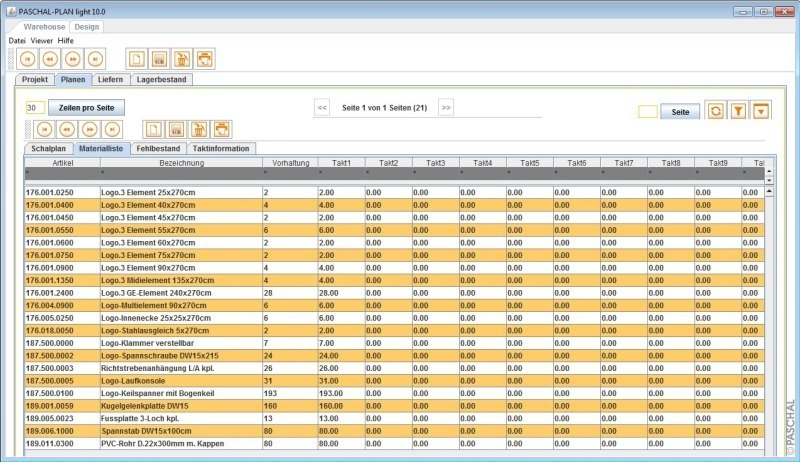Open the Hilfe menu
The image size is (800, 462).
pyautogui.click(x=65, y=40)
